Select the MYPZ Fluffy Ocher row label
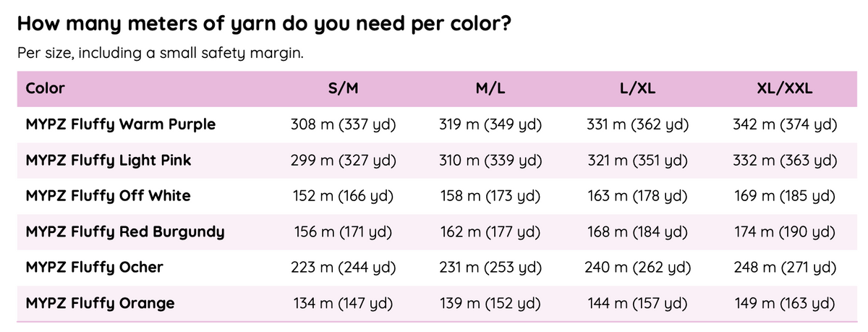The height and width of the screenshot is (332, 868). point(95,268)
